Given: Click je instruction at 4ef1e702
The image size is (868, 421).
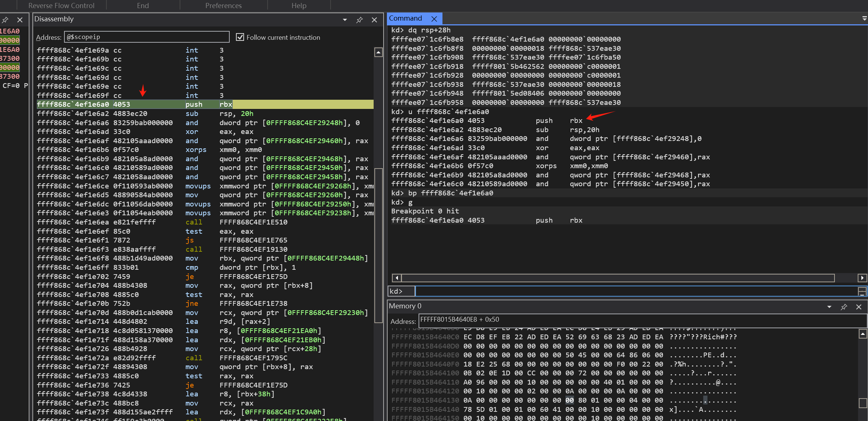Looking at the screenshot, I should pyautogui.click(x=205, y=277).
